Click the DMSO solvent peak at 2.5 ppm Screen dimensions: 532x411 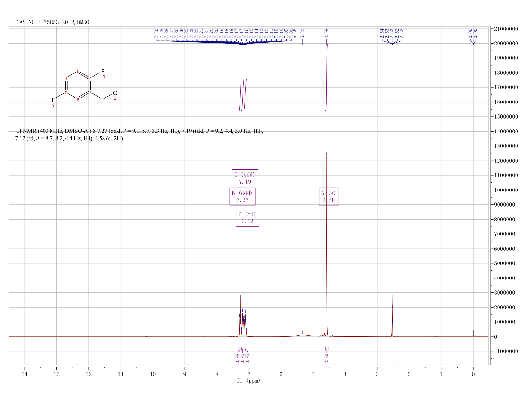[392, 318]
